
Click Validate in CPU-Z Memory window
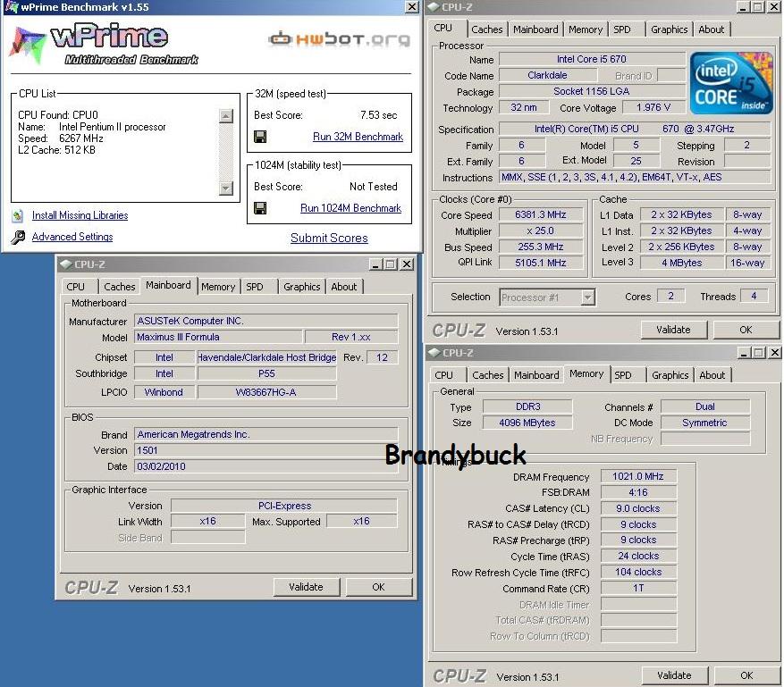(x=675, y=675)
